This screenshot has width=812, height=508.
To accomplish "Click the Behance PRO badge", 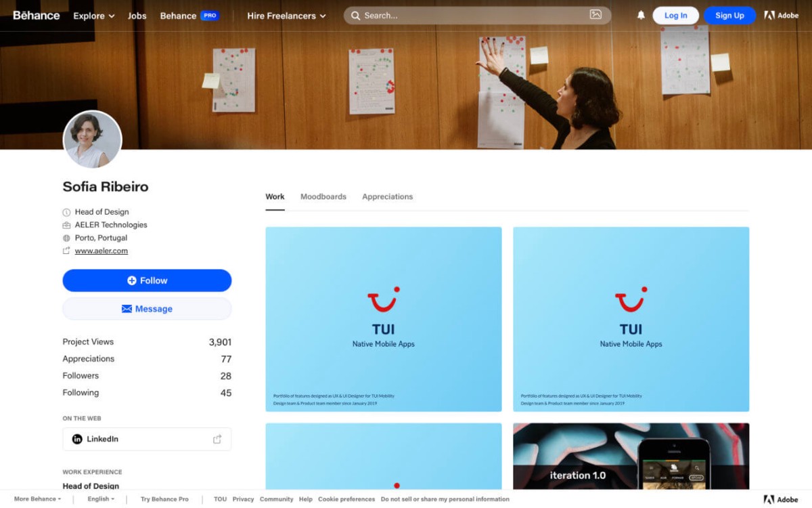I will 209,16.
